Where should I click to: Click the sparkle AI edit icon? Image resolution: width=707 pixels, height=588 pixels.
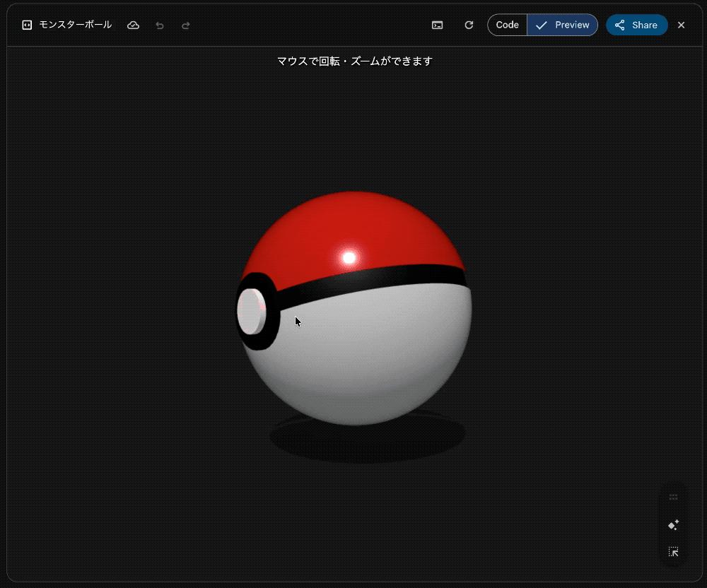click(673, 525)
